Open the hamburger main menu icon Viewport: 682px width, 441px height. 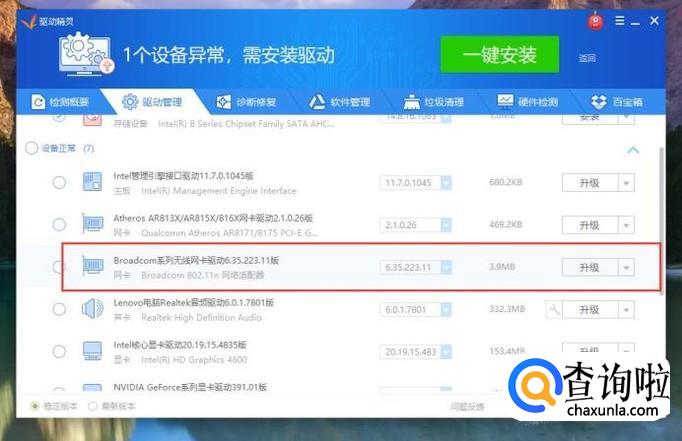620,20
